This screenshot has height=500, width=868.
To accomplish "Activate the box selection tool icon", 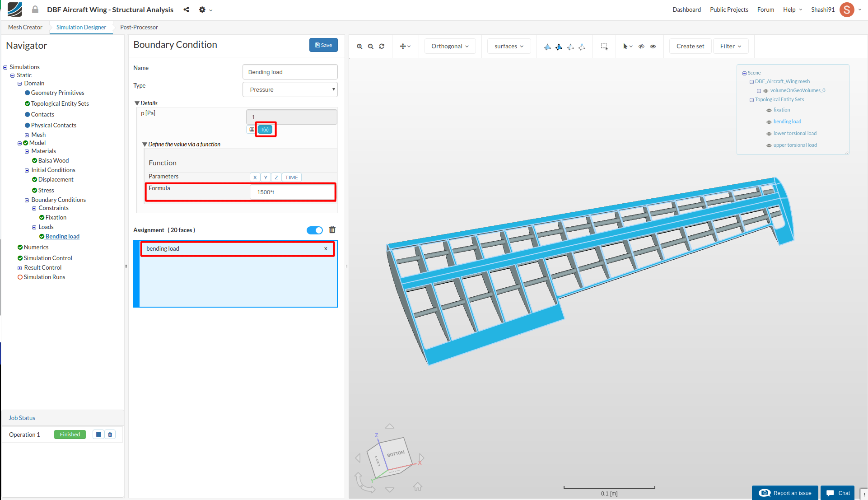I will point(604,47).
